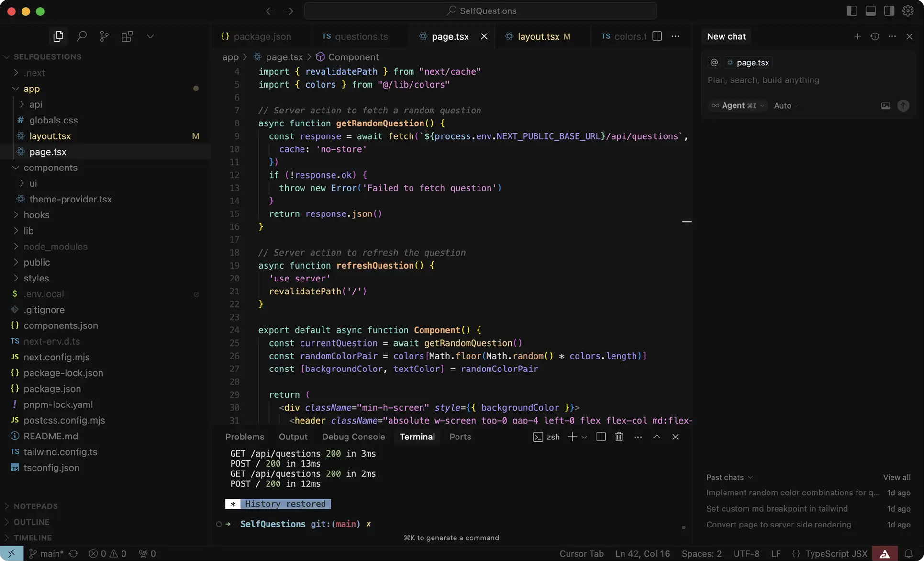Viewport: 924px width, 561px height.
Task: Collapse the app folder
Action: tap(105, 89)
